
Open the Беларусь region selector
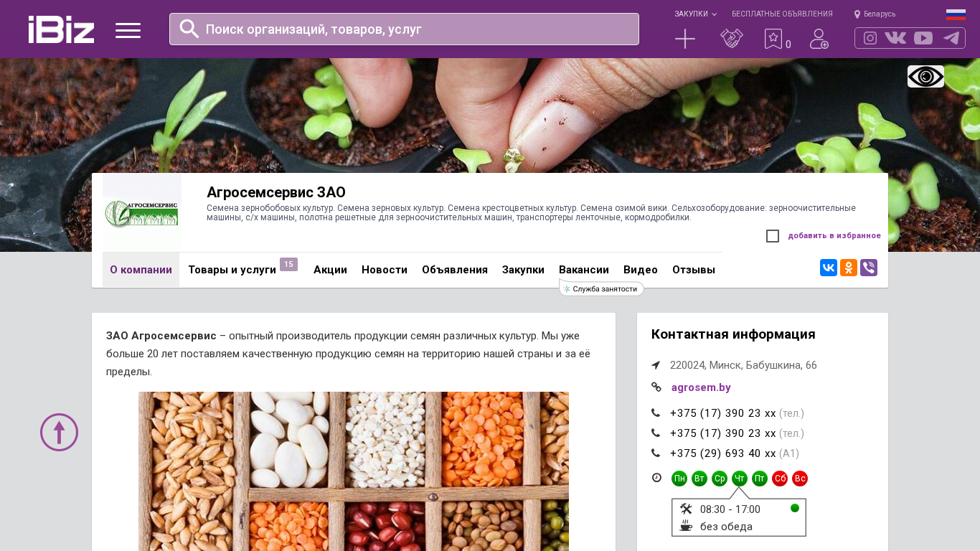875,14
